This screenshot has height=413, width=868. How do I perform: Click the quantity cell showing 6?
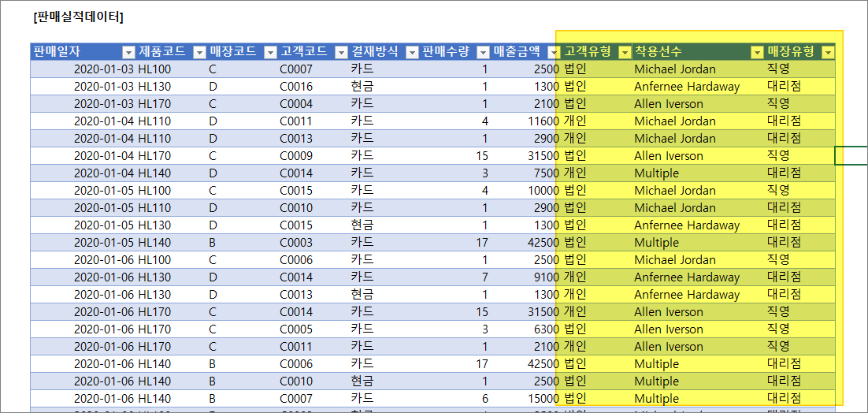coord(455,399)
